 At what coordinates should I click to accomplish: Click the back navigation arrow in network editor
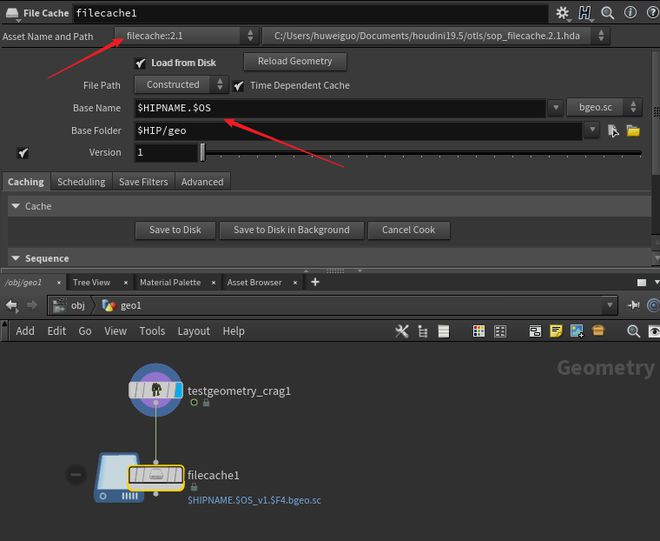(12, 306)
